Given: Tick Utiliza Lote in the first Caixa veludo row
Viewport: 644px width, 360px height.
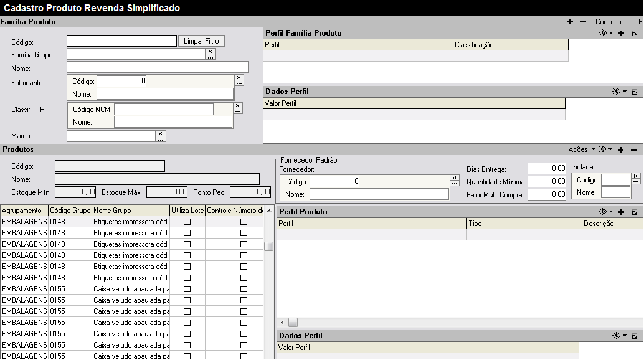Looking at the screenshot, I should [x=187, y=289].
